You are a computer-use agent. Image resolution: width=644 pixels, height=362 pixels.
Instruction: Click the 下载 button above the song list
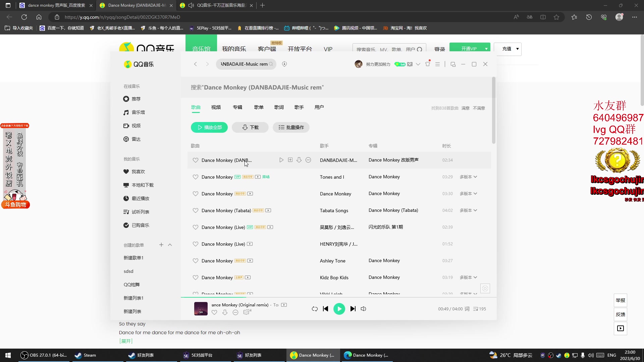click(250, 127)
